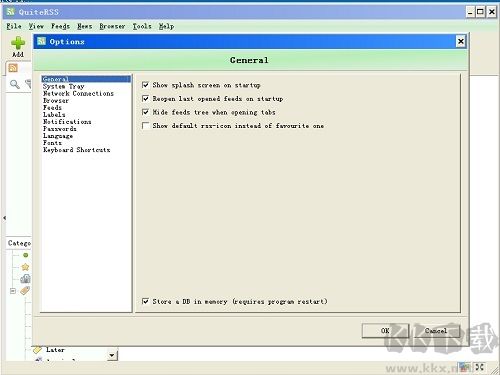Open the News menu

pyautogui.click(x=84, y=26)
